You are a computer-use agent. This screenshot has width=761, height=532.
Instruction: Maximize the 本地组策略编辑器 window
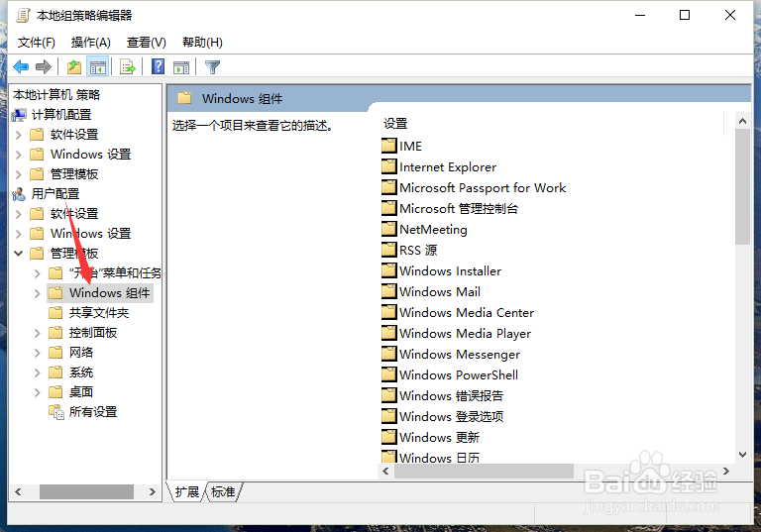pos(685,15)
